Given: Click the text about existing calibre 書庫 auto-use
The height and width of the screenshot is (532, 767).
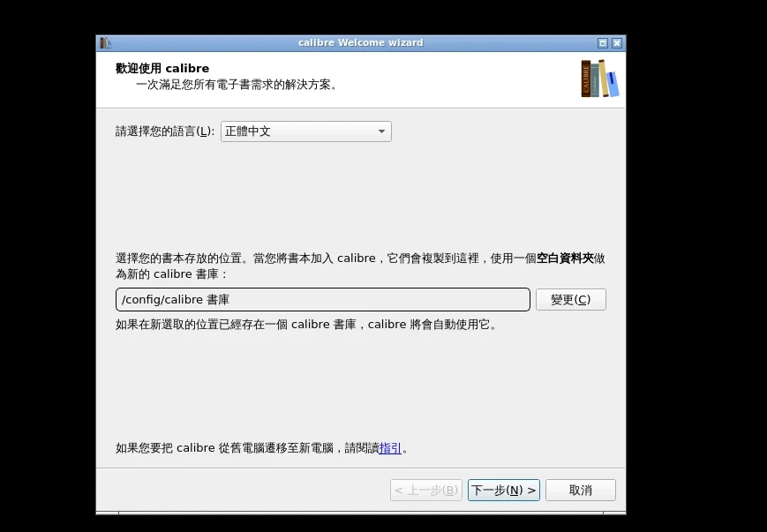Looking at the screenshot, I should tap(306, 325).
